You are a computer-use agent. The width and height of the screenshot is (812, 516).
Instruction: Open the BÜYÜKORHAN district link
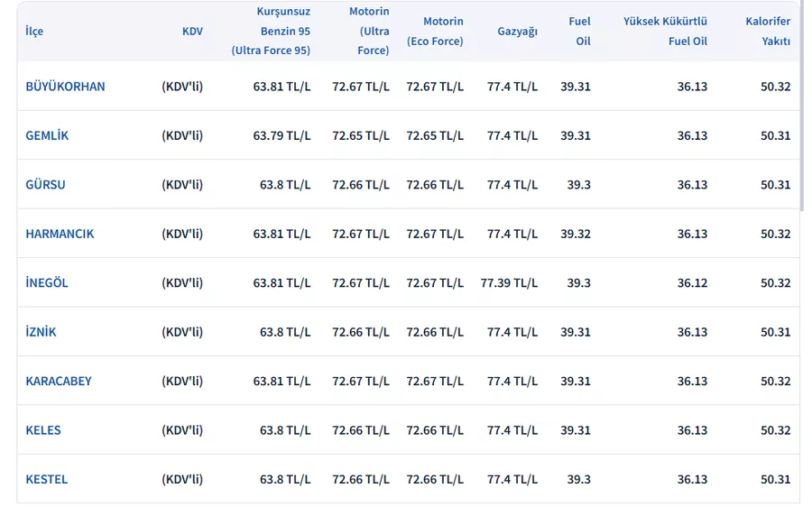tap(65, 87)
